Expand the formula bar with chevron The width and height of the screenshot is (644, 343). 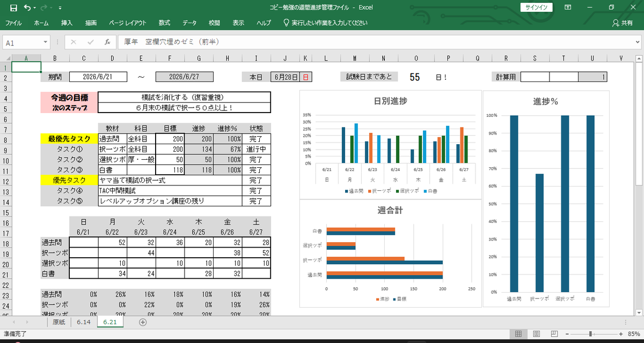(x=636, y=42)
